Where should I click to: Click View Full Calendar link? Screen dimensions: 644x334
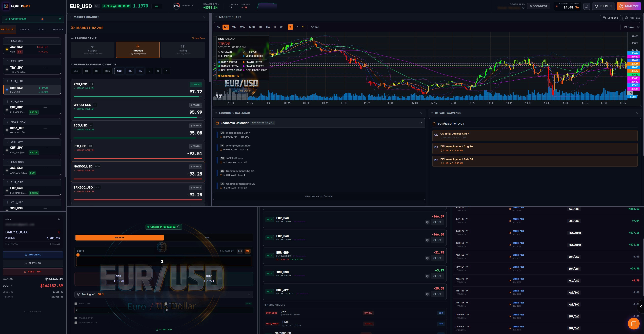pos(319,196)
